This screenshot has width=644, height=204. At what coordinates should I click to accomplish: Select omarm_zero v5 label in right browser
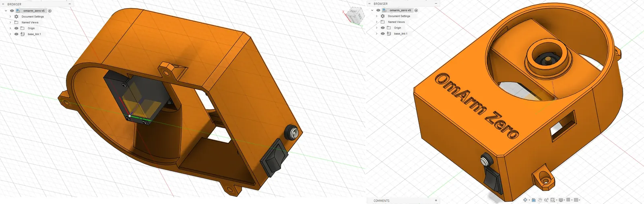point(400,10)
